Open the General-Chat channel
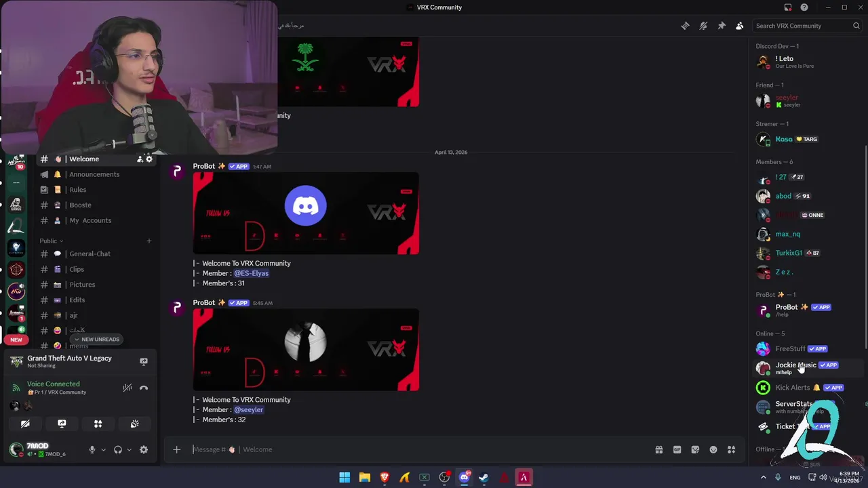868x488 pixels. coord(95,253)
